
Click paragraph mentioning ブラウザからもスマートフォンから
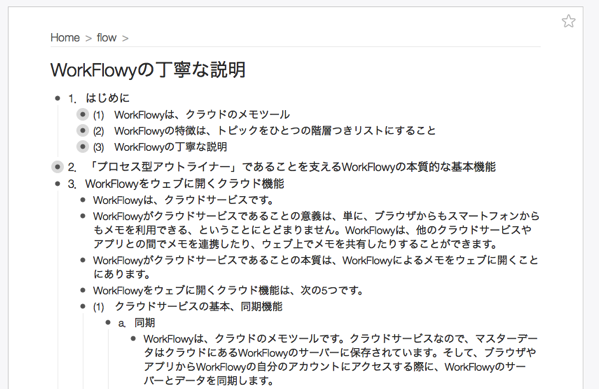pos(316,230)
